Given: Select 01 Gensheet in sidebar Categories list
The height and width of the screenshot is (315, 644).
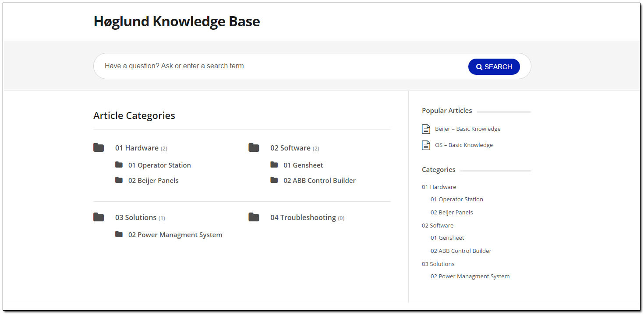Looking at the screenshot, I should pyautogui.click(x=447, y=238).
